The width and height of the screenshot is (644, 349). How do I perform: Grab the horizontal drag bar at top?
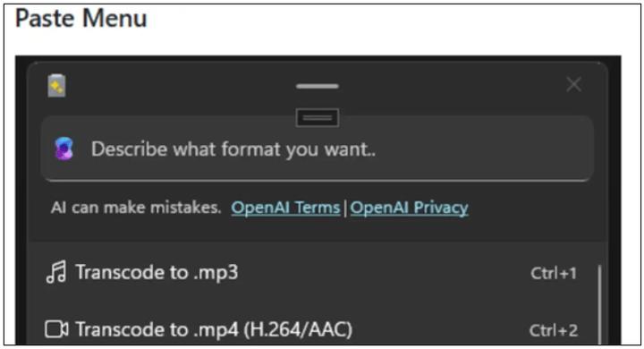(318, 86)
